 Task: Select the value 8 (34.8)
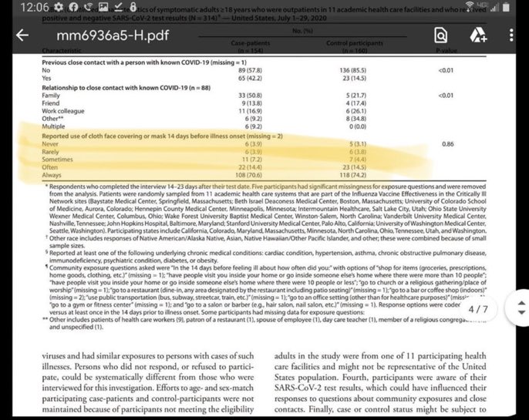tap(356, 119)
